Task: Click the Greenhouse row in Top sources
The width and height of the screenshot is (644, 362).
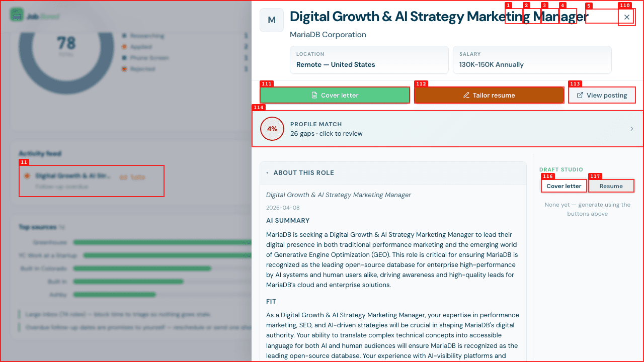Action: pyautogui.click(x=135, y=242)
